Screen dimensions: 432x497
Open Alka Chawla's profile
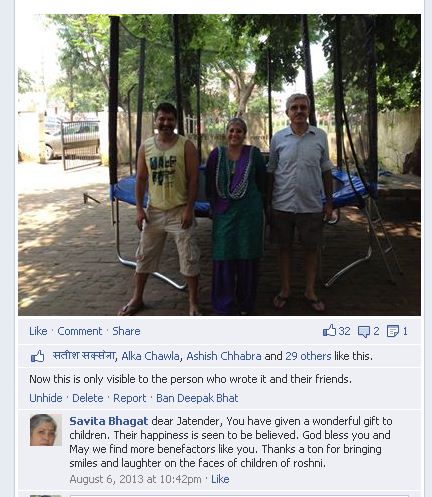(150, 356)
